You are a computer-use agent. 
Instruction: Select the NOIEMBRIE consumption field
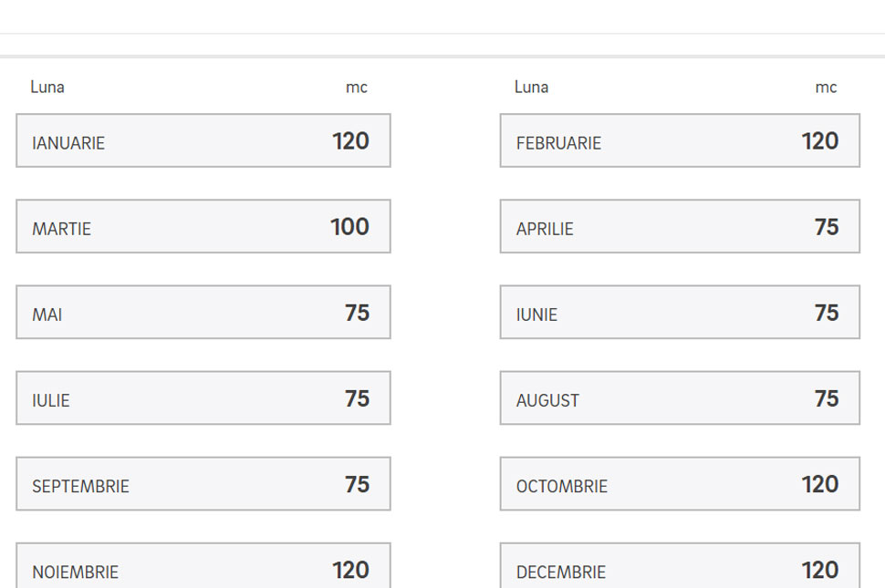tap(203, 569)
